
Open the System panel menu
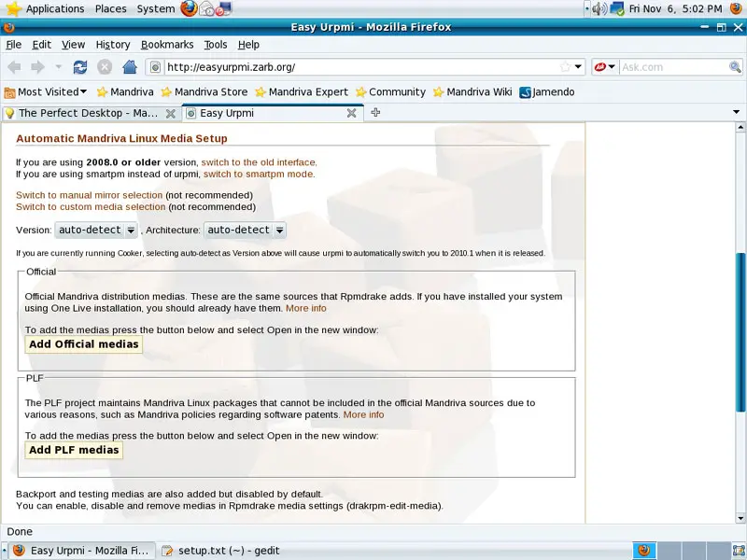(x=155, y=8)
